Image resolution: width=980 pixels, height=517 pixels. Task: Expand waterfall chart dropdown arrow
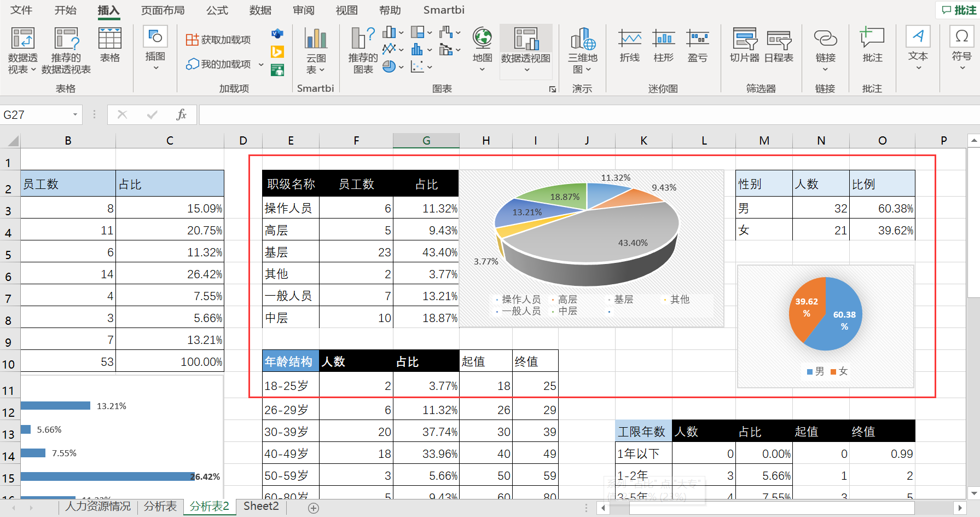pos(458,33)
